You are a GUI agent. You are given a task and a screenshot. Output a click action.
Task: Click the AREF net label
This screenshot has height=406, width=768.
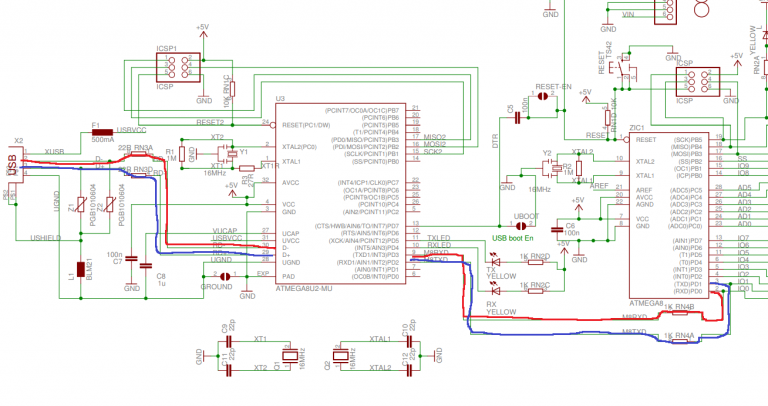coord(599,186)
